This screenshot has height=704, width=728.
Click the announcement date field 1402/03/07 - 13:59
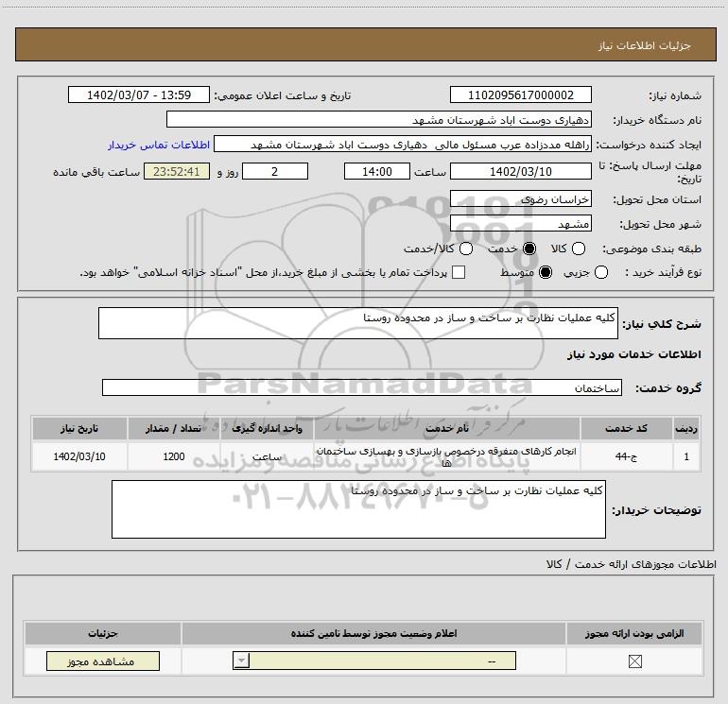(139, 94)
